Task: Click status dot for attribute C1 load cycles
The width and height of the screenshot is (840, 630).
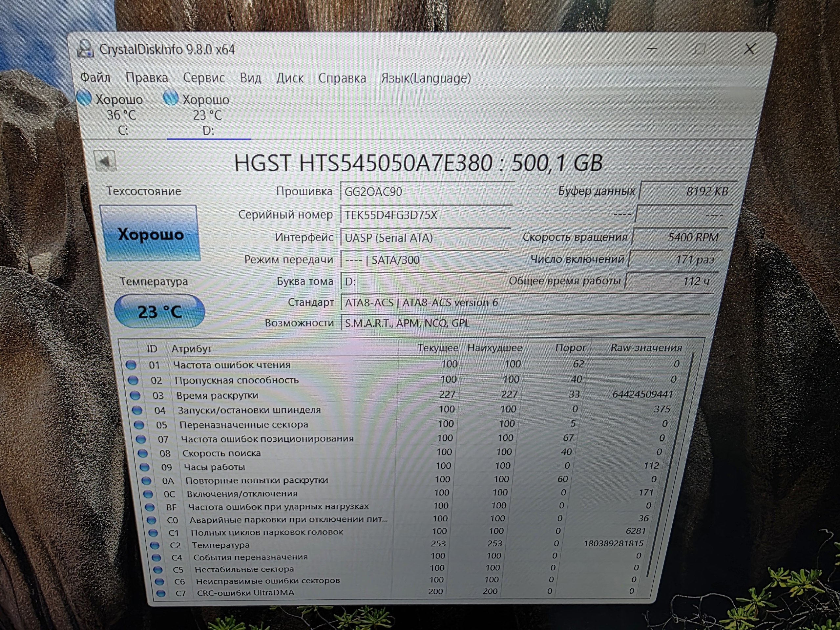Action: click(153, 533)
